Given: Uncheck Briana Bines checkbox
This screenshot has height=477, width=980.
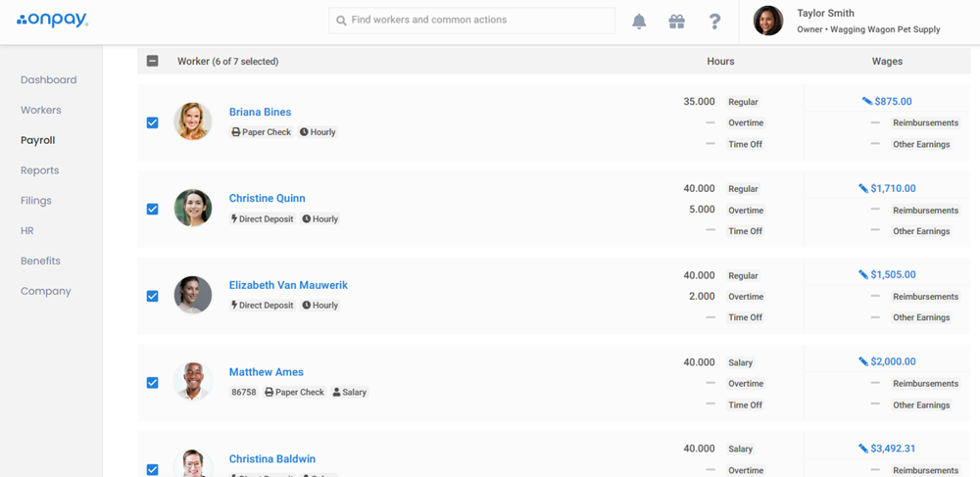Looking at the screenshot, I should 152,122.
